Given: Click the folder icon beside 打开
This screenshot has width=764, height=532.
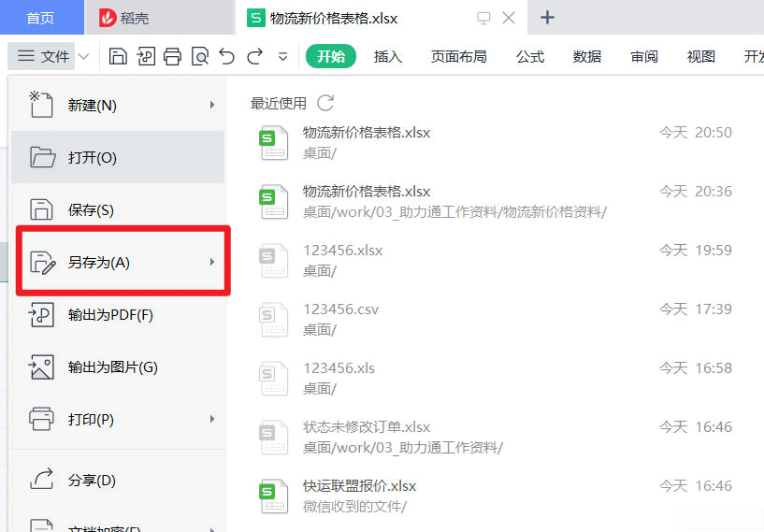Looking at the screenshot, I should [42, 157].
